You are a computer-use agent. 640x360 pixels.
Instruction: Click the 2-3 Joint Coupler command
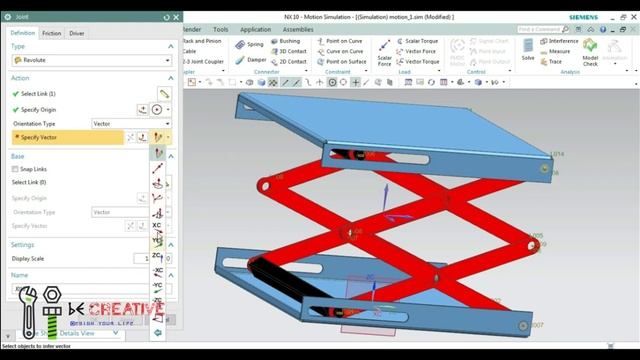coord(203,62)
